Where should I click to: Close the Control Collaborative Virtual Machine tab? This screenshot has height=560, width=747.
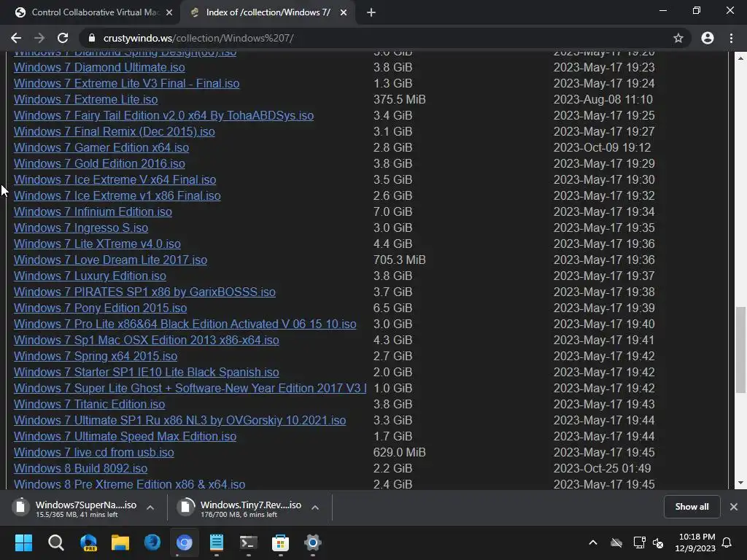tap(169, 13)
